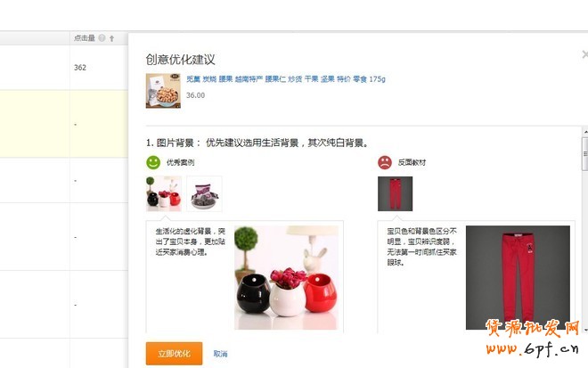Click the green smiley 优秀案例 icon

point(153,162)
